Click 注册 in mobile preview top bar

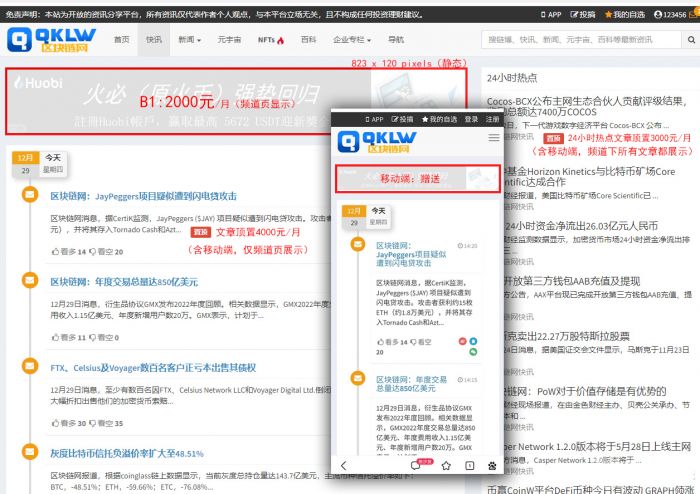492,119
